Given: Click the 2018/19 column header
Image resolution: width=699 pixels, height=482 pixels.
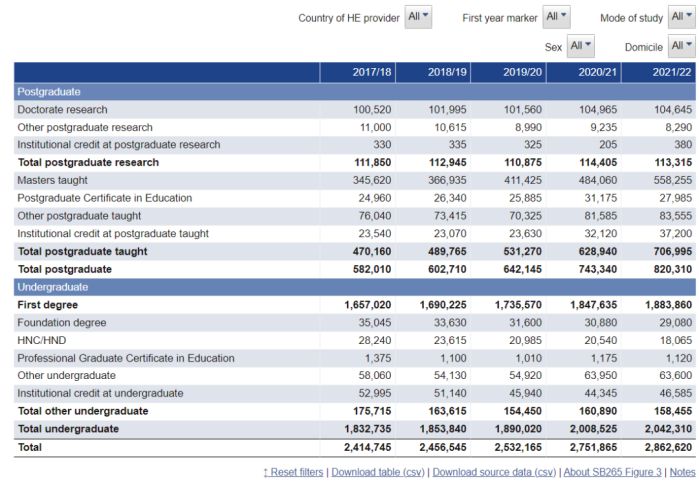Looking at the screenshot, I should 433,72.
